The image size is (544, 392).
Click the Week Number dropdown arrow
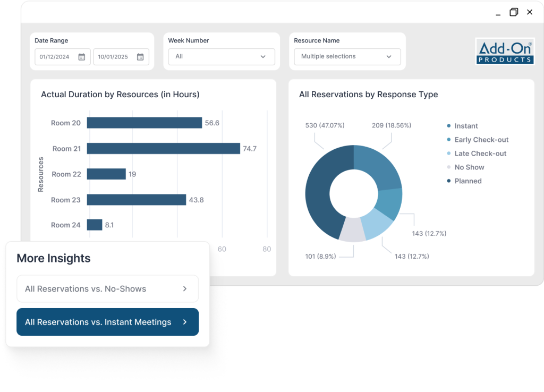(263, 57)
